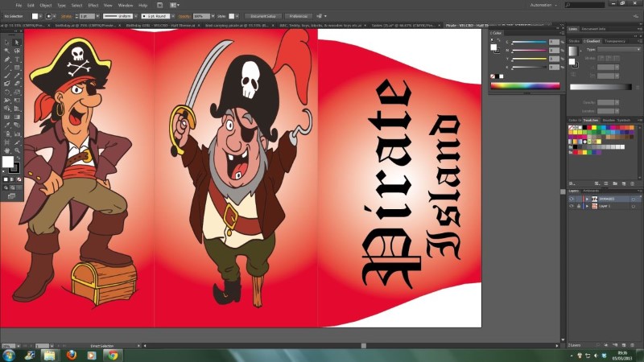644x362 pixels.
Task: Click the Fill color box in the toolbox
Action: point(8,162)
